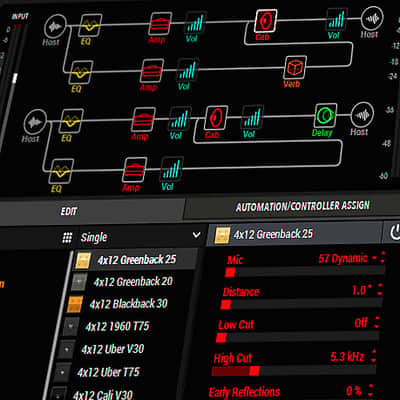Select the EQ block in the second signal row

click(x=80, y=72)
